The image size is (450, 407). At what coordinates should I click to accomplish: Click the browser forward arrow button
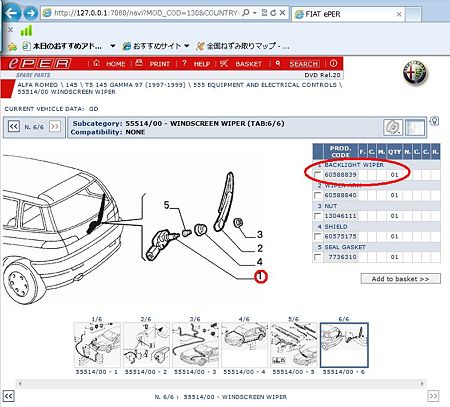click(x=31, y=13)
